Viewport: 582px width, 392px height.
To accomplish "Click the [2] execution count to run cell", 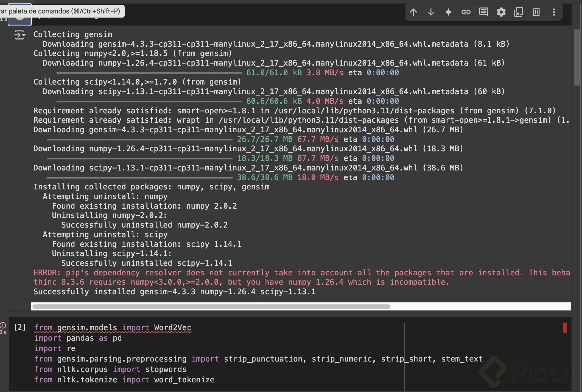I will point(20,327).
